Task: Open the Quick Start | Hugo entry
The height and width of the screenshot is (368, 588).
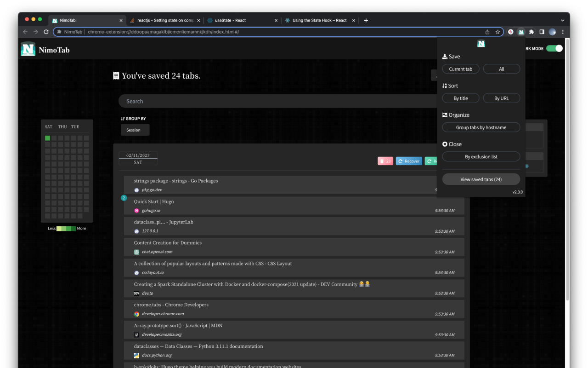Action: pos(294,206)
